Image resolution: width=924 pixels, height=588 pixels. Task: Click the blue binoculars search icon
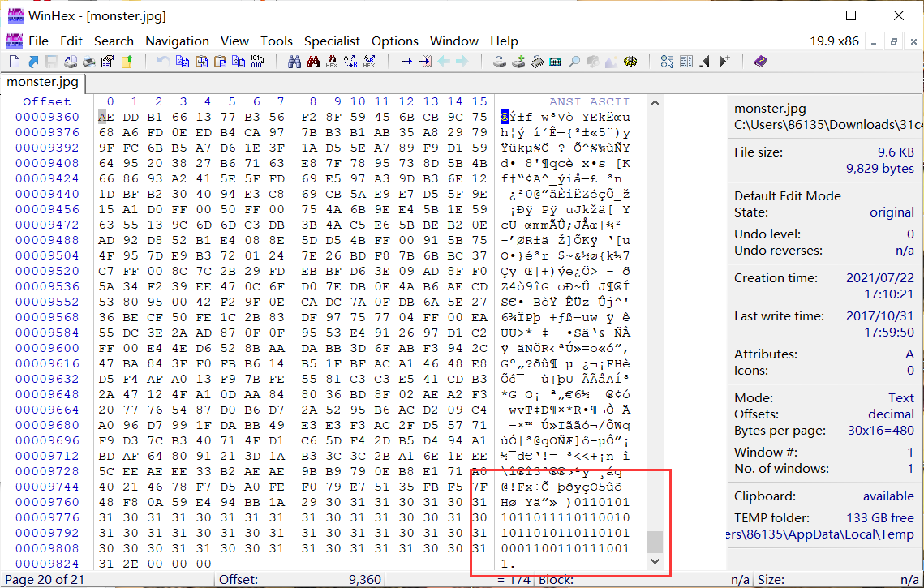tap(294, 62)
